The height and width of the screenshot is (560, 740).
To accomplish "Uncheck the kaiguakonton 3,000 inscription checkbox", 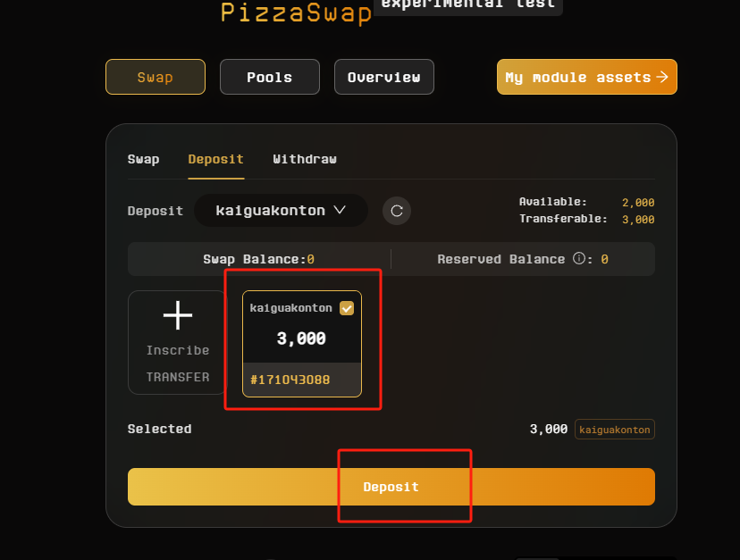I will [x=347, y=308].
